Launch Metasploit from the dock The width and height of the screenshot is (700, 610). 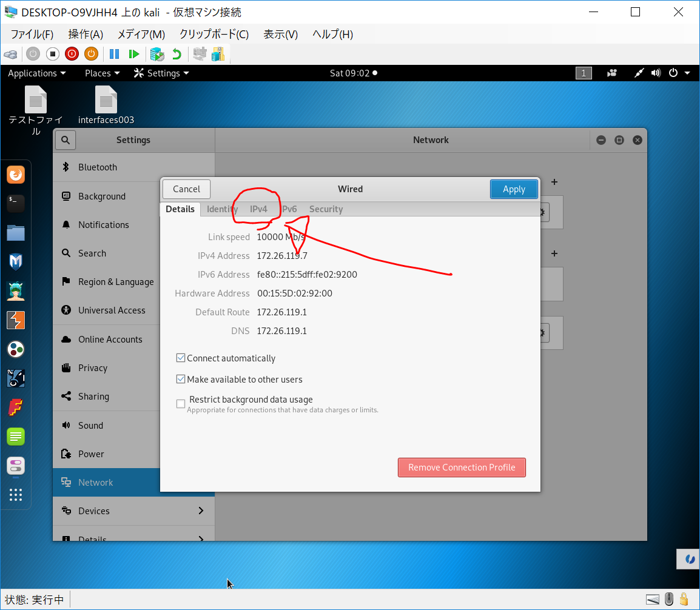point(16,261)
